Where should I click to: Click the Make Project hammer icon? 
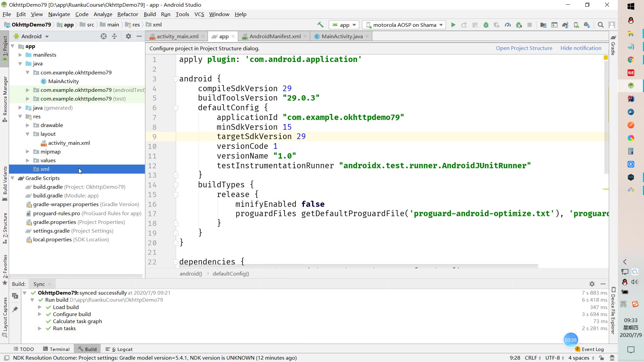pos(320,25)
